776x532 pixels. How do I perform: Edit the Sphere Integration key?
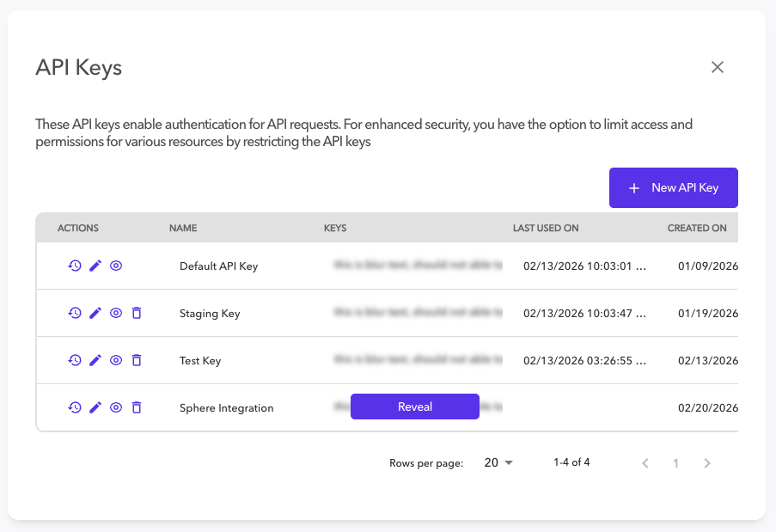point(95,408)
